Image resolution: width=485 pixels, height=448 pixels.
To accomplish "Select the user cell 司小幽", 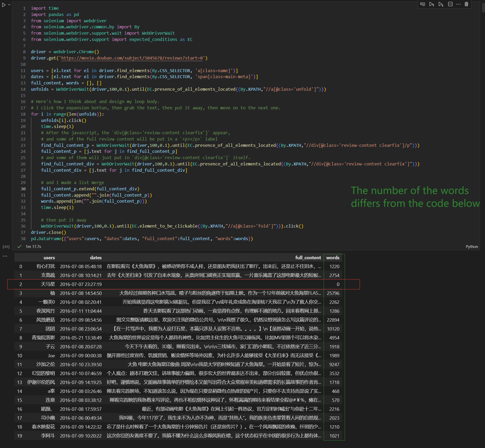I will tap(48, 418).
